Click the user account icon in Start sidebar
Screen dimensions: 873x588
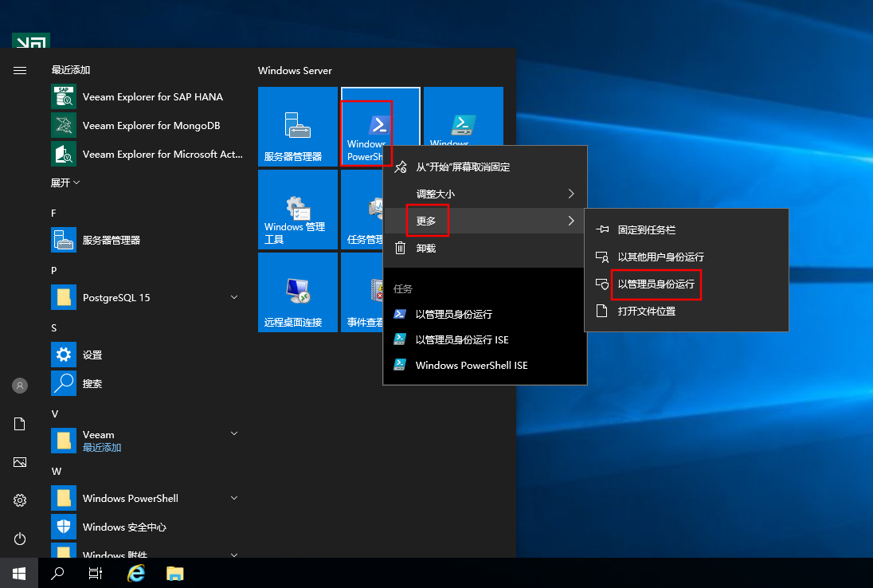click(19, 386)
